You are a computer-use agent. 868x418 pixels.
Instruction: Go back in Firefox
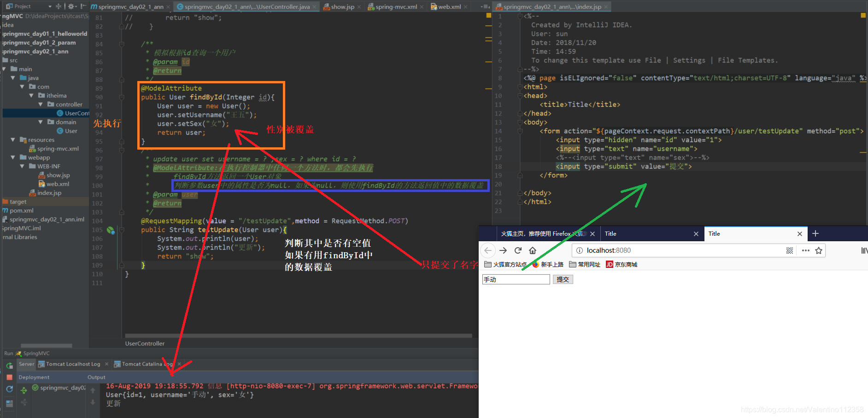pos(488,250)
